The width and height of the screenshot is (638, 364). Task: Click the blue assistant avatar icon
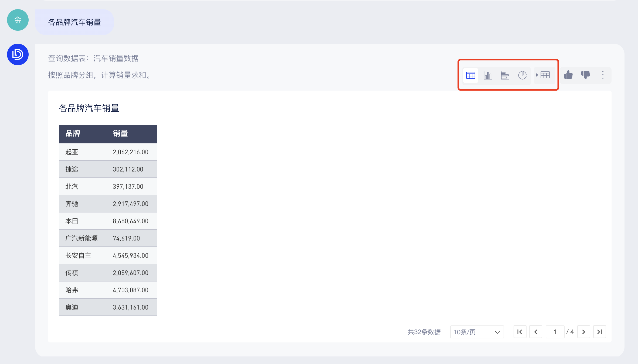[x=18, y=54]
